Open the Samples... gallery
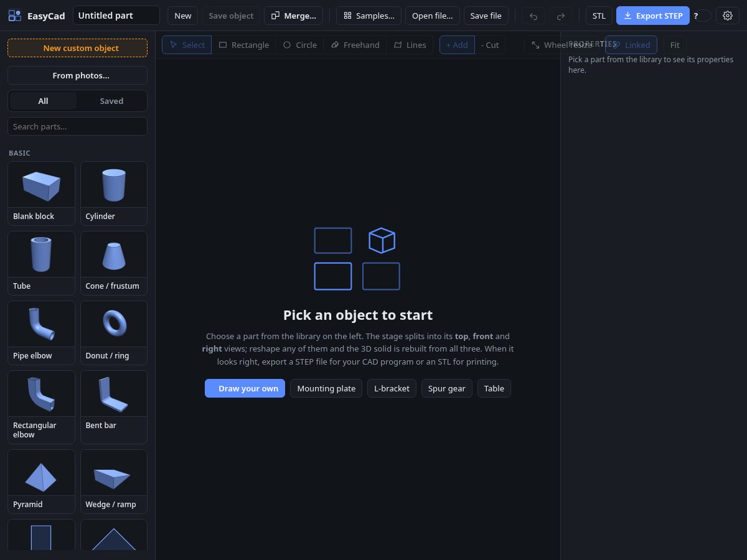 point(369,16)
